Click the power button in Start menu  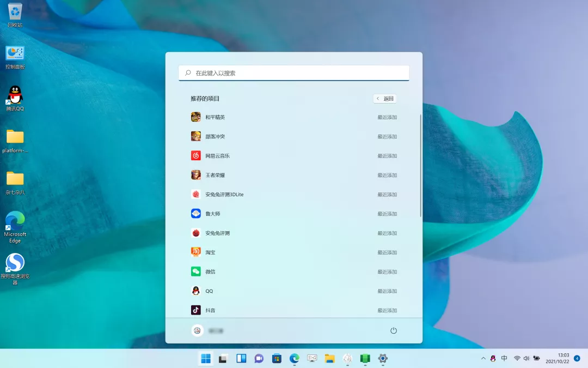[394, 330]
